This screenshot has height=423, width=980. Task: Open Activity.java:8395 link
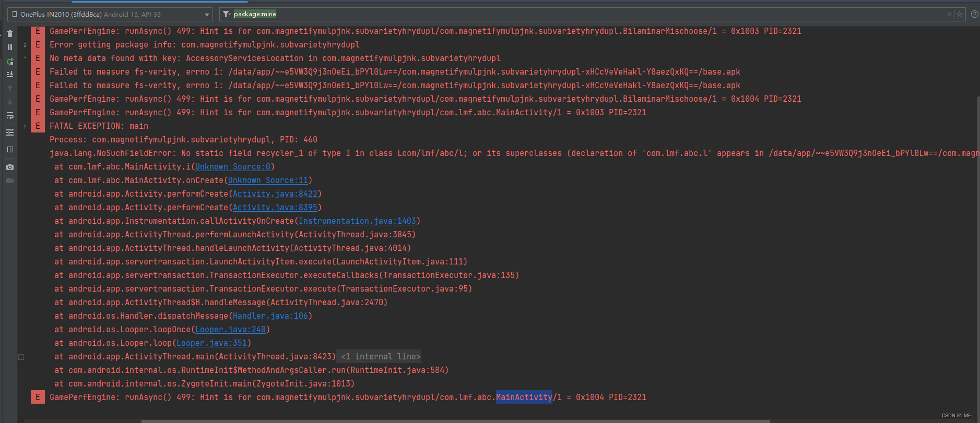(275, 208)
